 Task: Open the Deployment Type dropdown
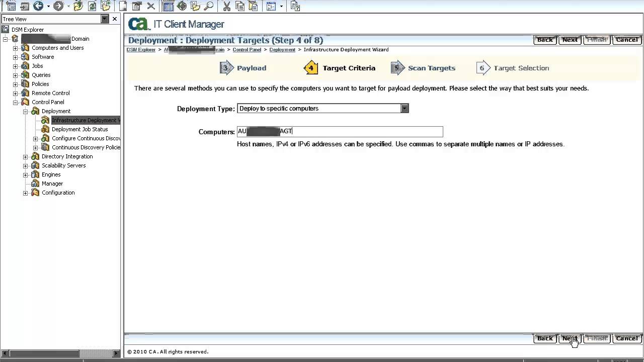tap(405, 109)
